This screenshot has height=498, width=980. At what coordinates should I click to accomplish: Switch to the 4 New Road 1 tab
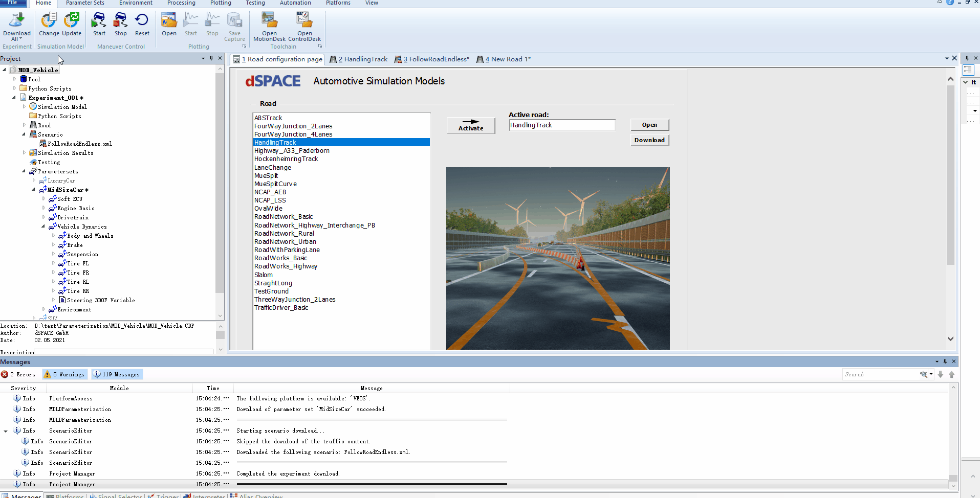click(504, 59)
